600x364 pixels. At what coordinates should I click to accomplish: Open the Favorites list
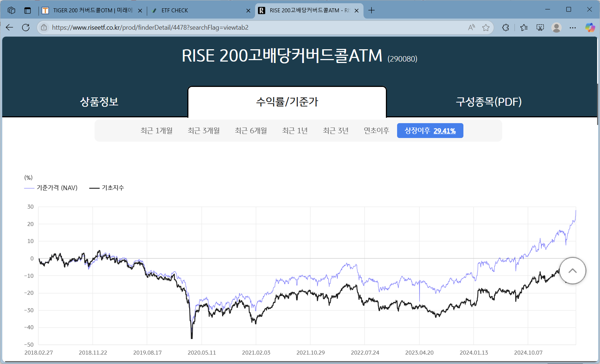point(524,28)
